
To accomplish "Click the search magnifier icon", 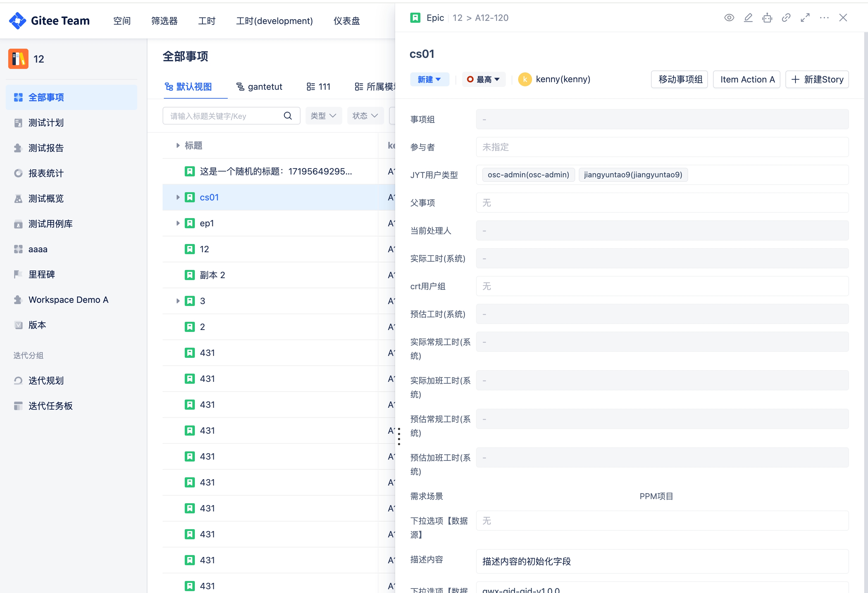I will click(x=288, y=116).
